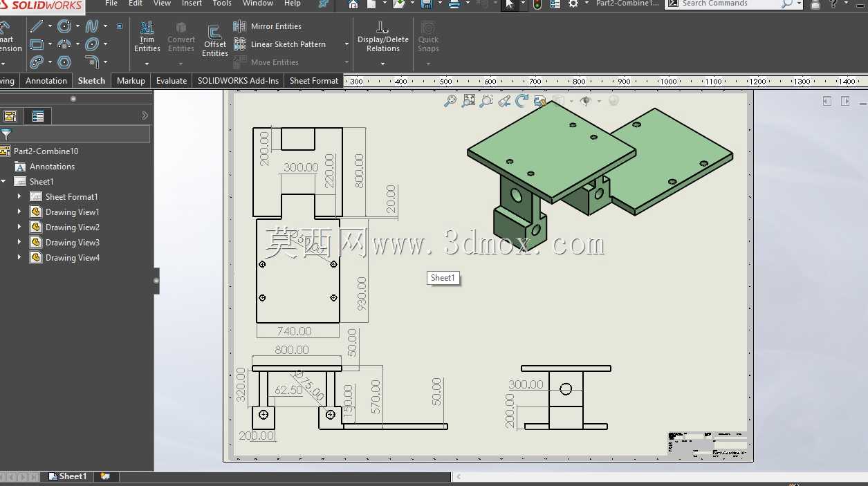Viewport: 868px width, 486px height.
Task: Open Display/Delete Relations tool
Action: [x=382, y=37]
